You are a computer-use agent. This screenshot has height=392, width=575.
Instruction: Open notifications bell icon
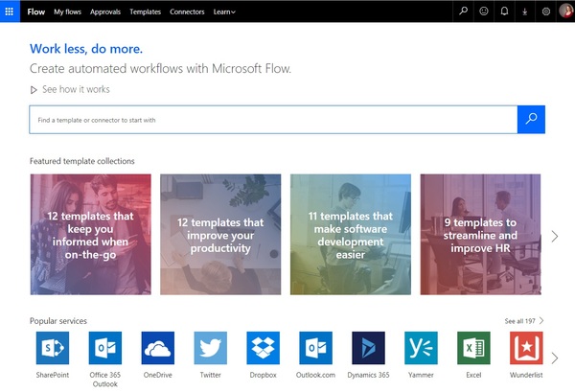tap(505, 11)
